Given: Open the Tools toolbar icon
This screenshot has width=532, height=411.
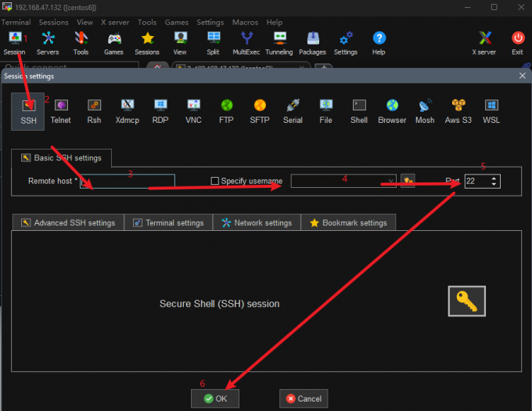Looking at the screenshot, I should (x=81, y=43).
